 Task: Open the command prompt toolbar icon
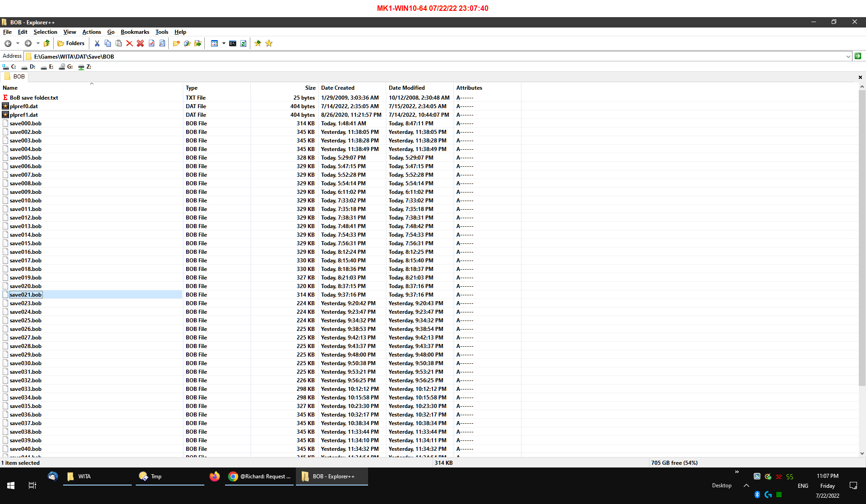tap(233, 43)
